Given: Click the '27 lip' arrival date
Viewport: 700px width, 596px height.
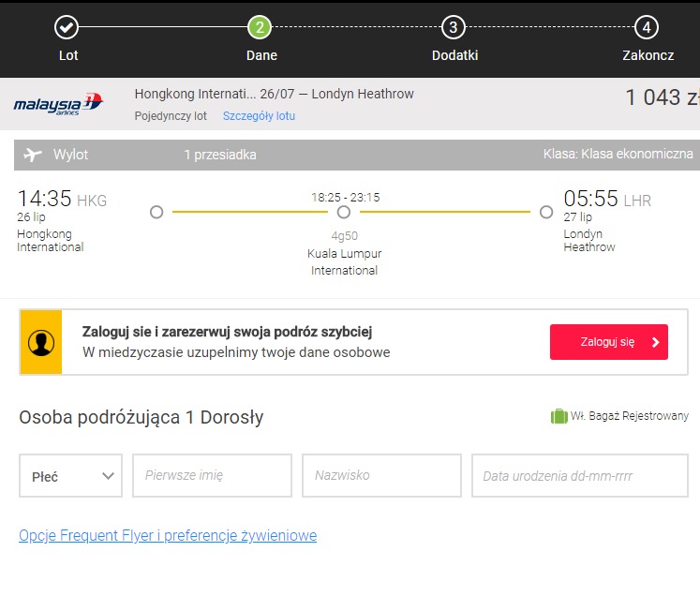Looking at the screenshot, I should (577, 217).
